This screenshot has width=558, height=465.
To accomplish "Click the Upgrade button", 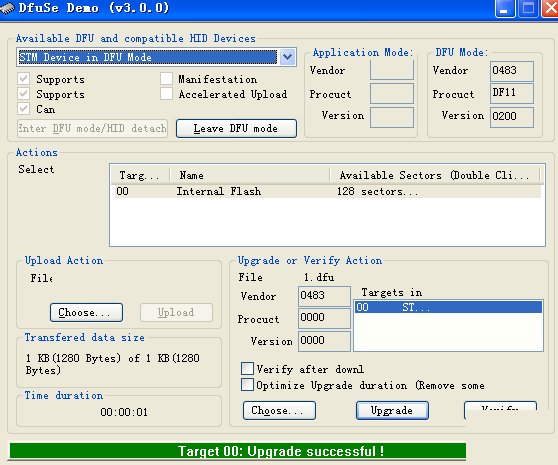I will [392, 411].
